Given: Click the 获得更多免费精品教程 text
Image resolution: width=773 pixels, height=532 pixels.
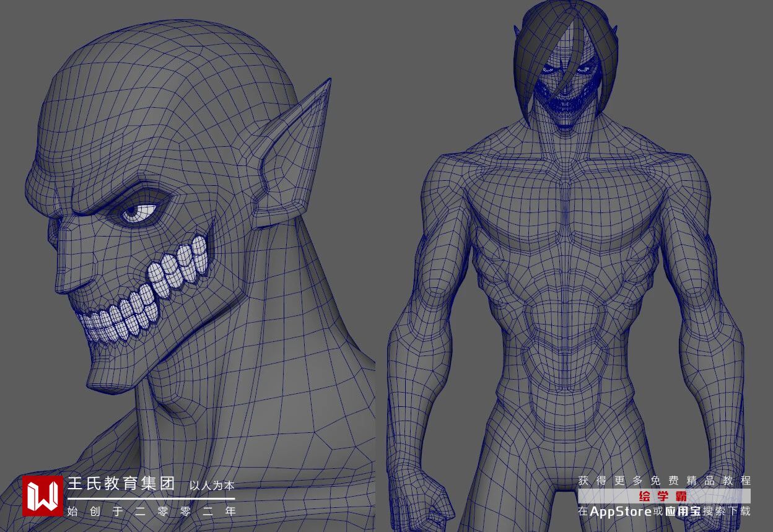Looking at the screenshot, I should coord(664,481).
